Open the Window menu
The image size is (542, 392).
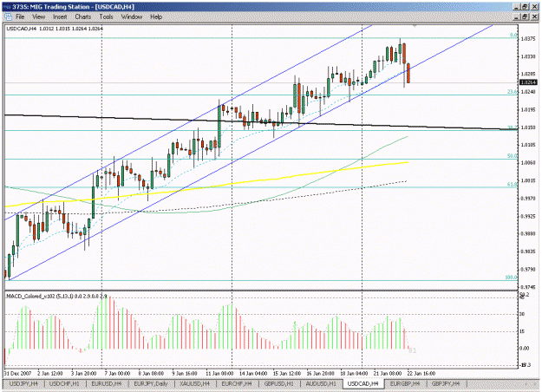tap(132, 16)
